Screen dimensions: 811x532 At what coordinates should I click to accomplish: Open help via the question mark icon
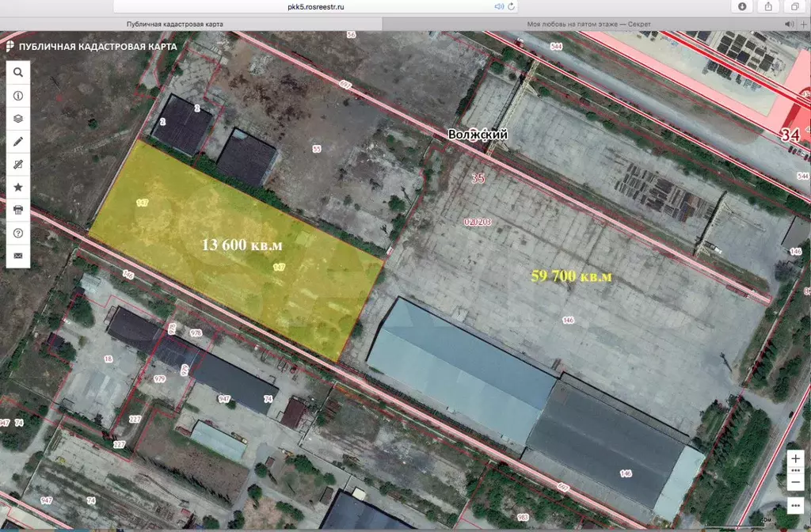[18, 234]
